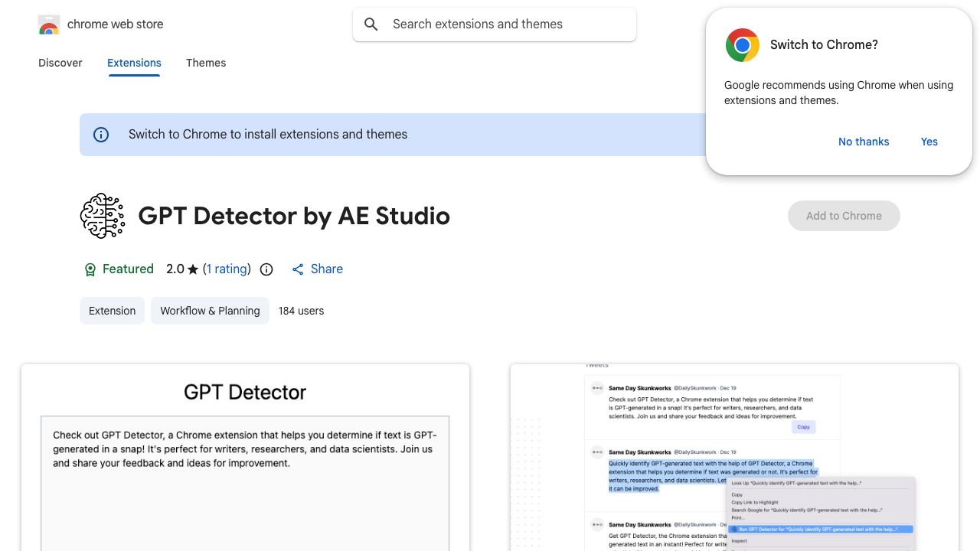Focus the Search extensions and themes field

coord(495,24)
